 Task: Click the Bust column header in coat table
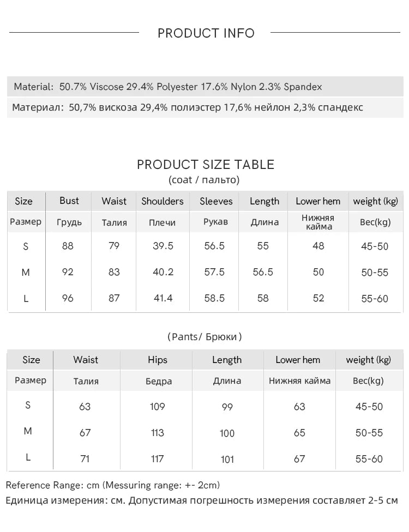[x=69, y=201]
